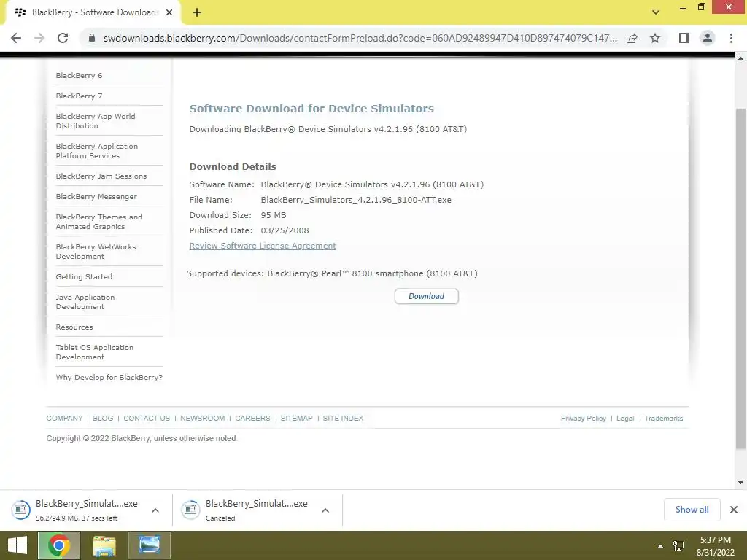Open Java Application Development
This screenshot has width=747, height=560.
pos(85,302)
